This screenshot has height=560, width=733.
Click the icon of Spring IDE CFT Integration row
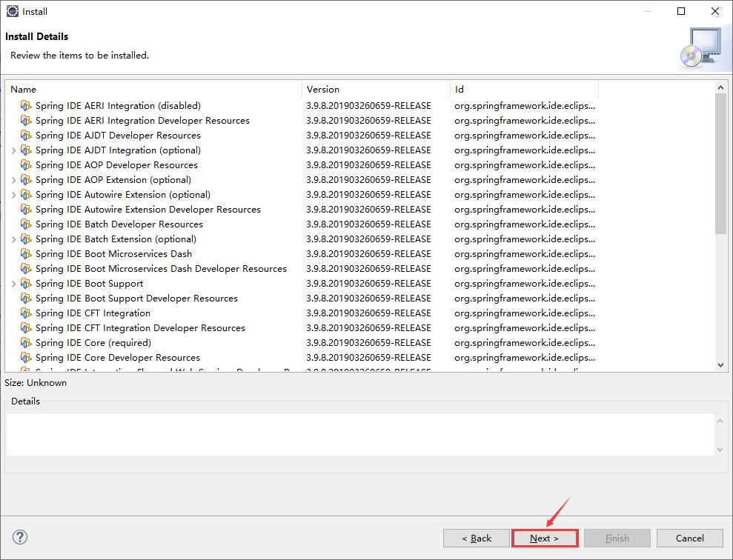pos(26,313)
